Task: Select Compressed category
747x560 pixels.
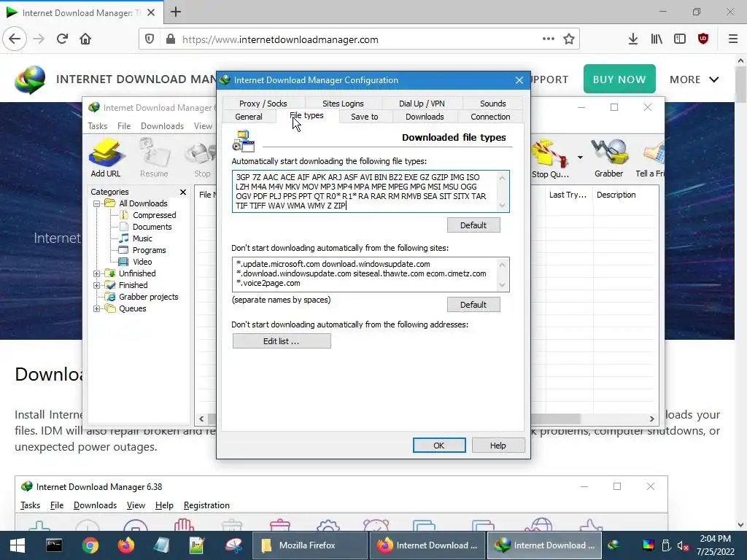Action: (154, 215)
